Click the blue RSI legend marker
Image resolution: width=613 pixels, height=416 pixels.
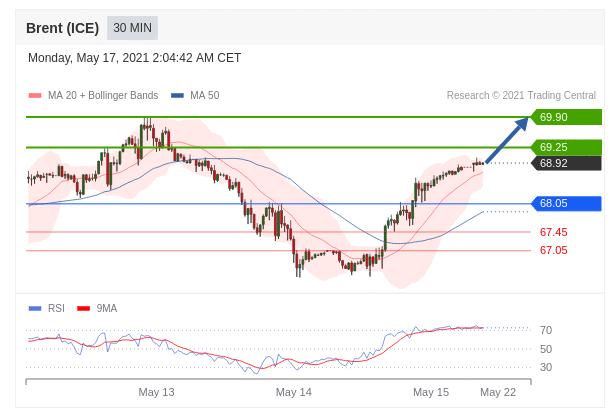pos(35,309)
